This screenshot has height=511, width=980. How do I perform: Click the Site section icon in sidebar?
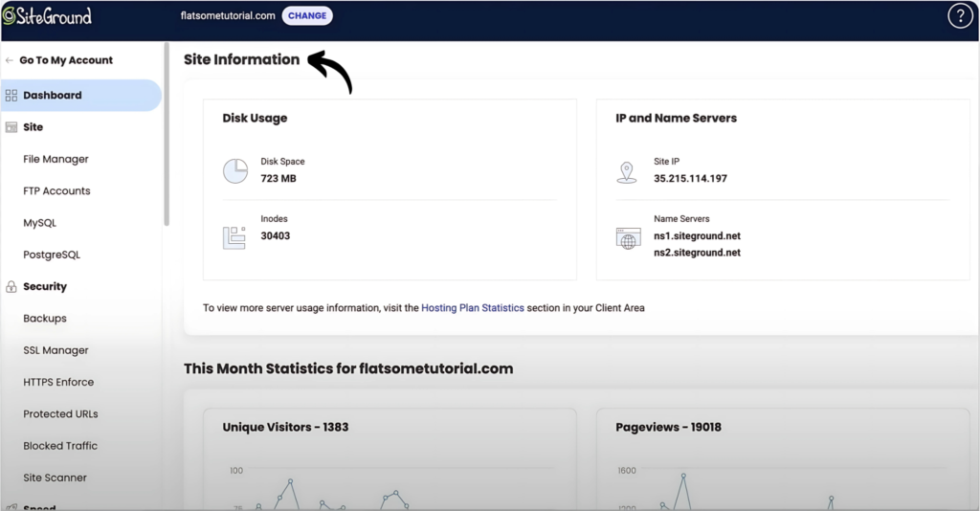(11, 127)
